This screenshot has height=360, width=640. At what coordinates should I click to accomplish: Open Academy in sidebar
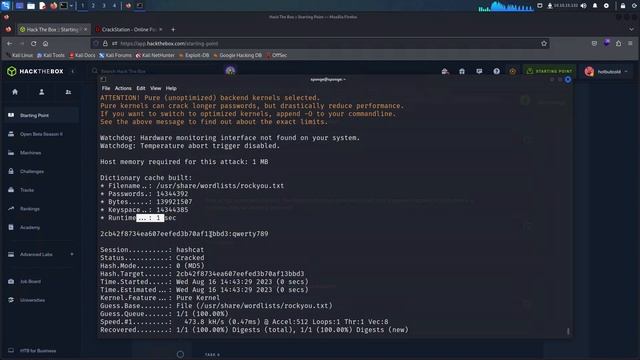pyautogui.click(x=41, y=227)
